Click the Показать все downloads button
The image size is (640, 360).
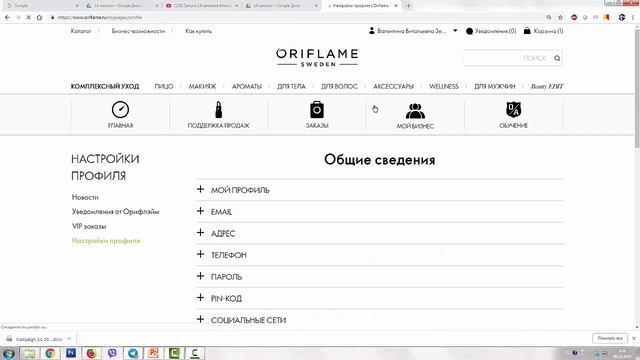610,338
